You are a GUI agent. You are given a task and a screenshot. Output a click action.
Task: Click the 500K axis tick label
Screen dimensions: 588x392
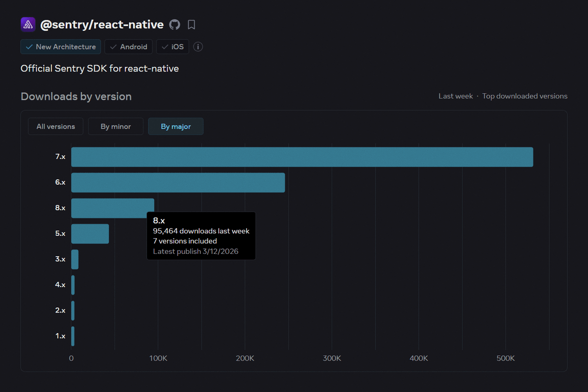coord(506,359)
